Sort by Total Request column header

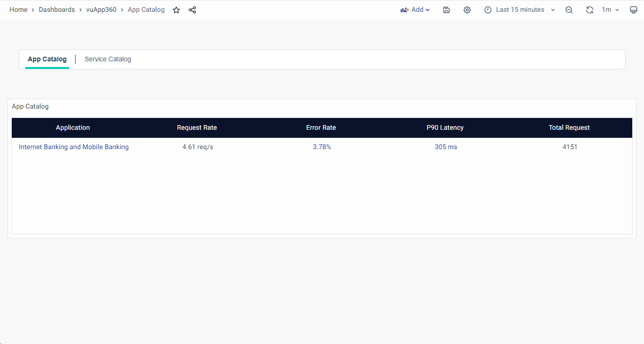click(x=569, y=128)
